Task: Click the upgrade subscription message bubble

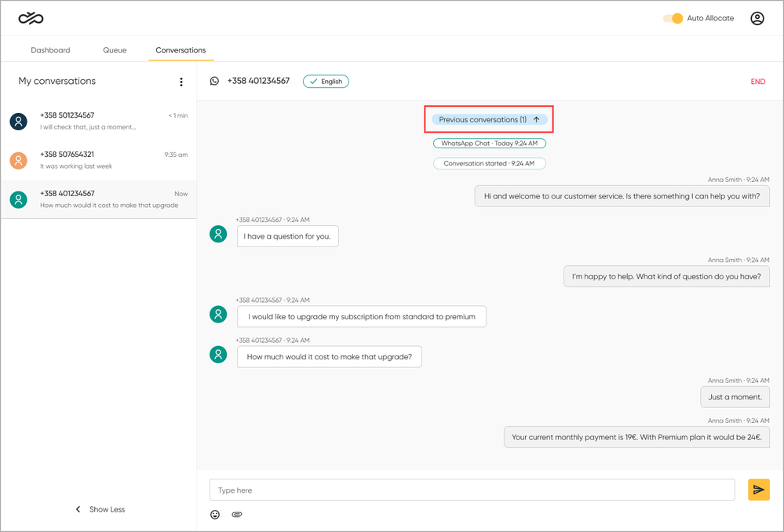Action: pos(362,316)
